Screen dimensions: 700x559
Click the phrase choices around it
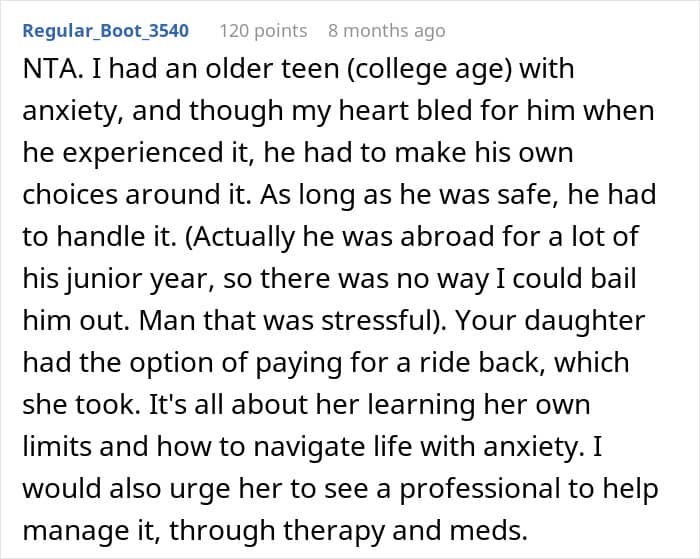pos(137,195)
